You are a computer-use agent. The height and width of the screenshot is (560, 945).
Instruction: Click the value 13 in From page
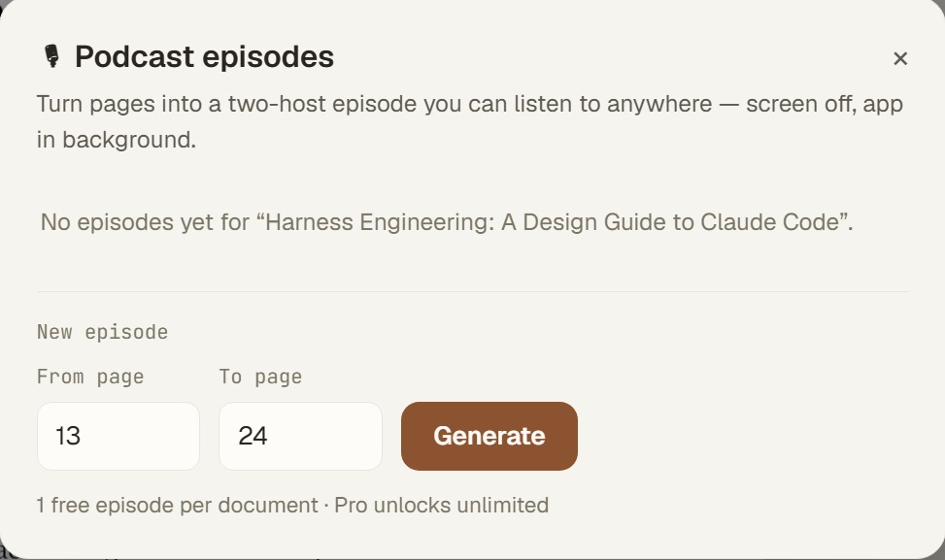pyautogui.click(x=68, y=436)
